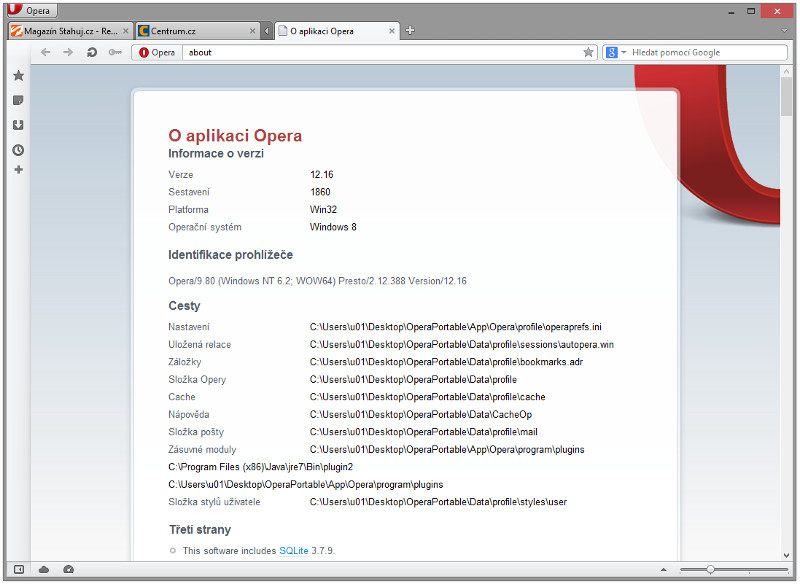This screenshot has width=800, height=584.
Task: Switch to the Centrum.cz tab
Action: tap(197, 31)
